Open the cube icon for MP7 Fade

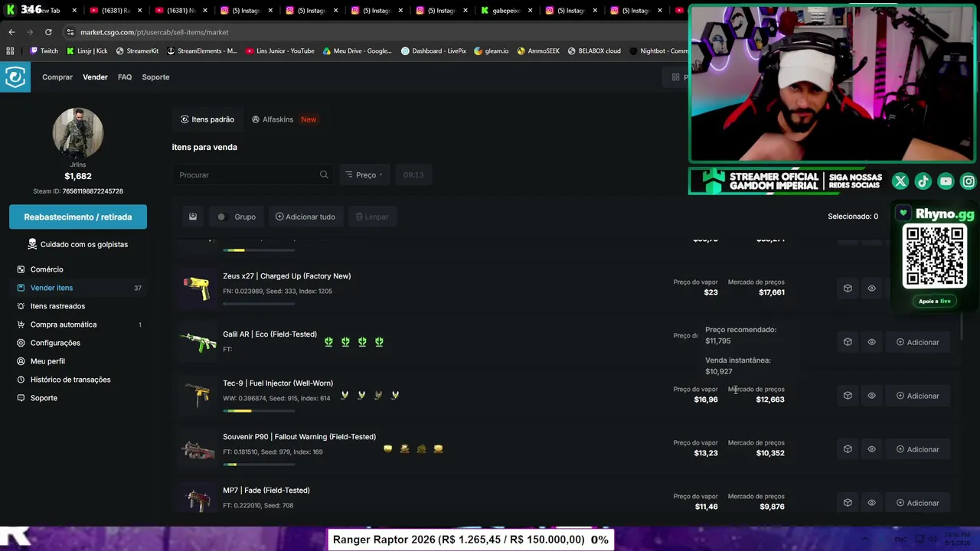tap(848, 503)
